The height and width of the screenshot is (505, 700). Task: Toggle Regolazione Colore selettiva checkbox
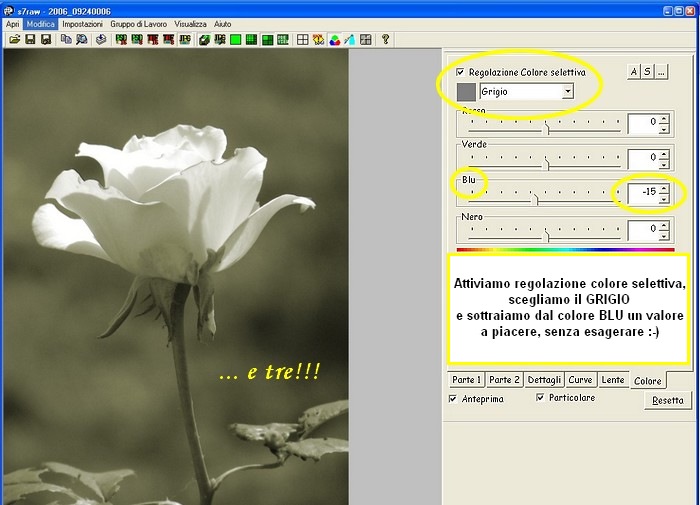pyautogui.click(x=460, y=73)
